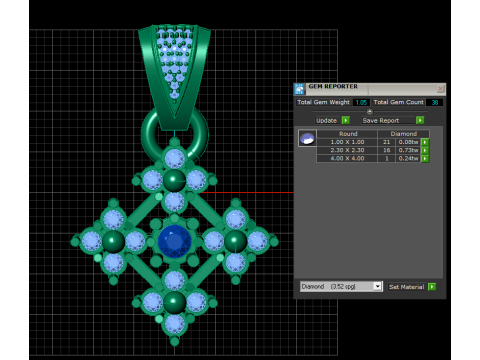Select the blue center sapphire in the pendant
Viewport: 480px width, 360px height.
point(174,241)
